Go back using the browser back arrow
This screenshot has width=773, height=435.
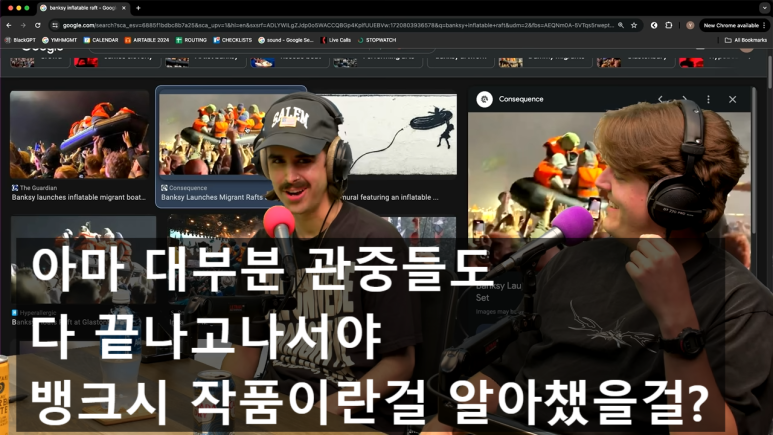coord(9,25)
